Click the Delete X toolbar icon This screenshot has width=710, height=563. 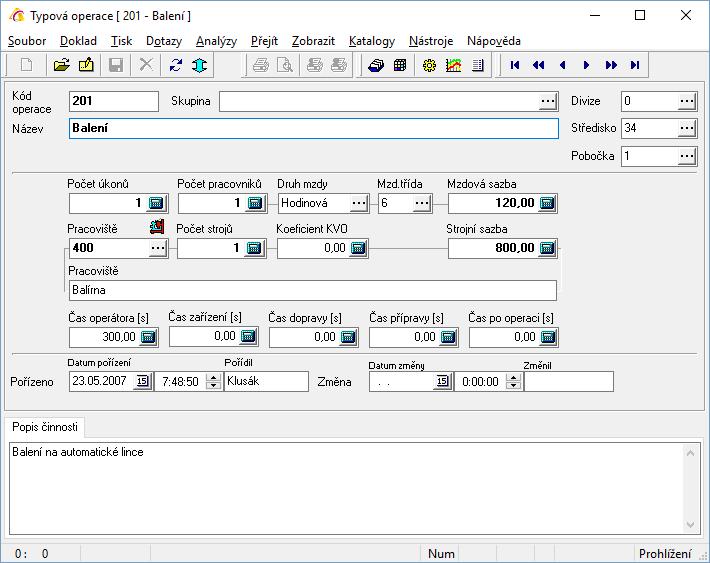[x=146, y=65]
